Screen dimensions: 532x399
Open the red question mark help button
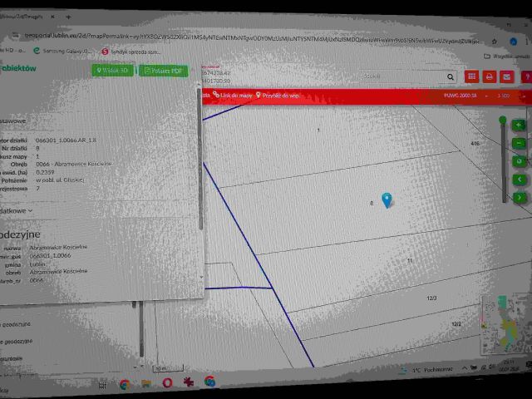[x=526, y=77]
